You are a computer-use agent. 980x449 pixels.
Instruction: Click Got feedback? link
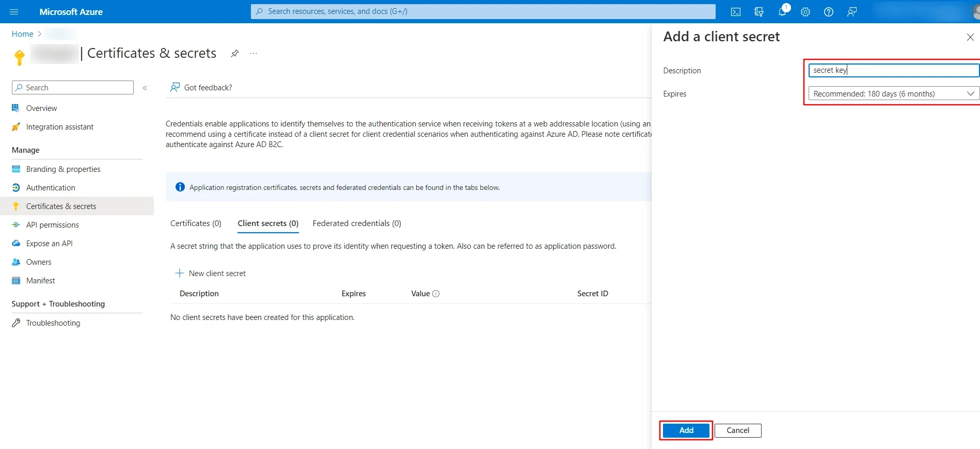pos(208,88)
